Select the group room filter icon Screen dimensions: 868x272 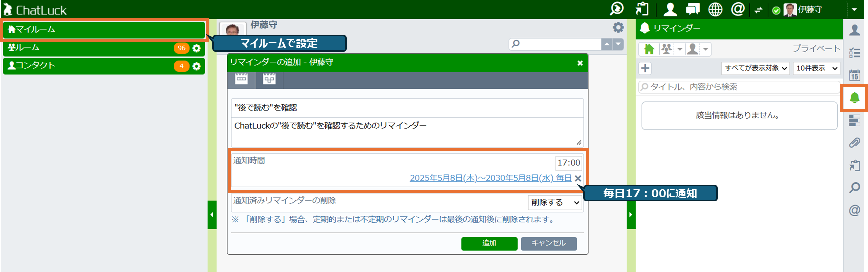666,49
